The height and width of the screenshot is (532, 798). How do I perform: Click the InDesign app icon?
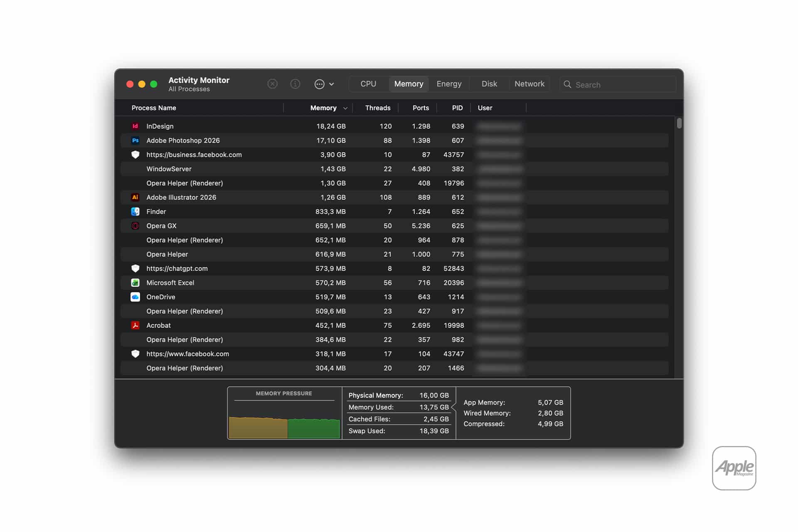tap(135, 126)
